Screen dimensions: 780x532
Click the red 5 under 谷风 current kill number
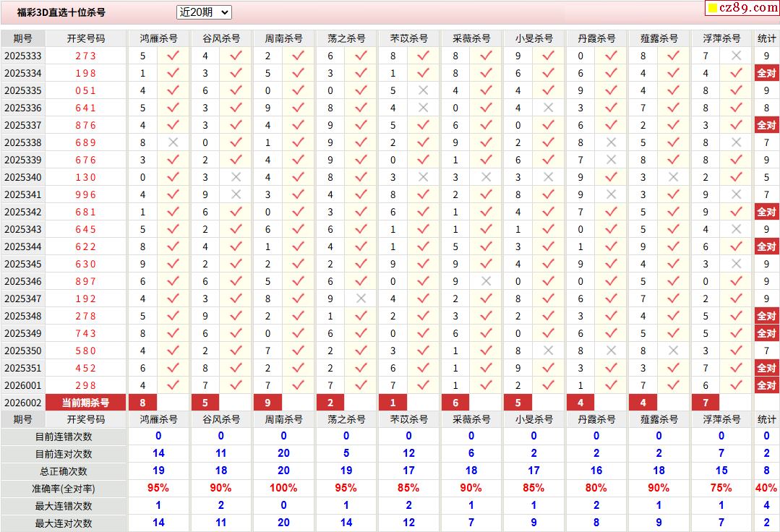tap(205, 403)
